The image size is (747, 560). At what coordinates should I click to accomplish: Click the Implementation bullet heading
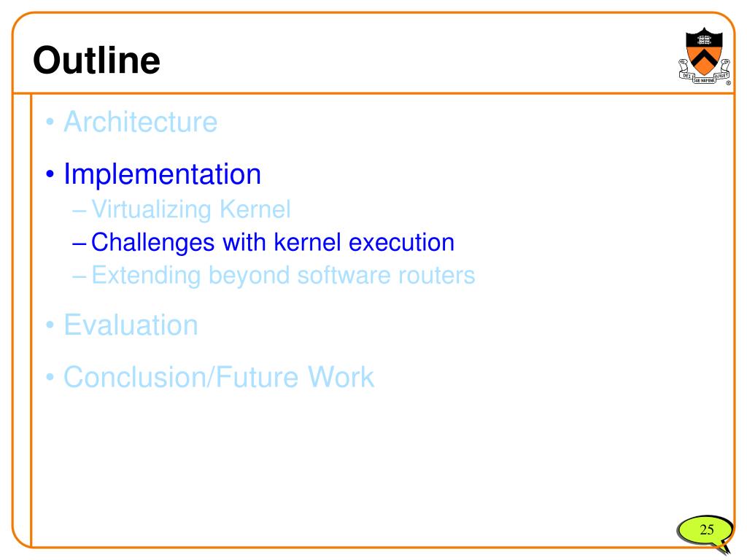tap(163, 174)
